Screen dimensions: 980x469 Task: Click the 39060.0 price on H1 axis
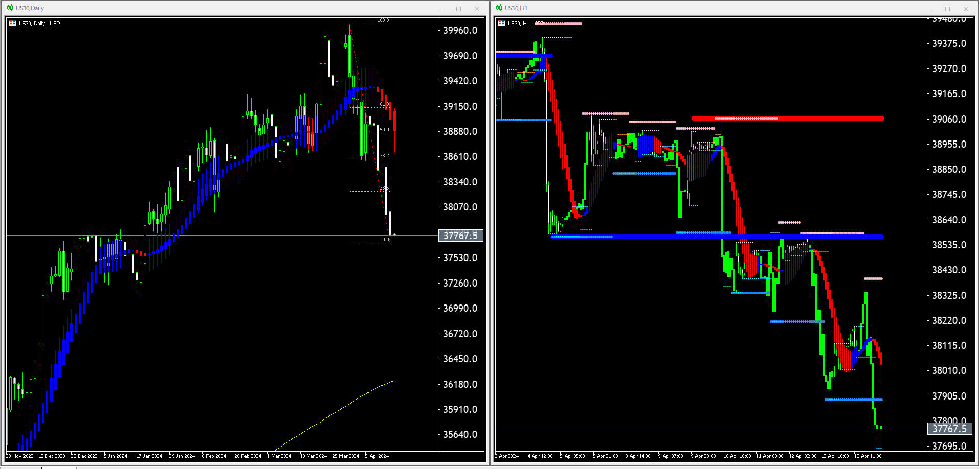(x=949, y=119)
